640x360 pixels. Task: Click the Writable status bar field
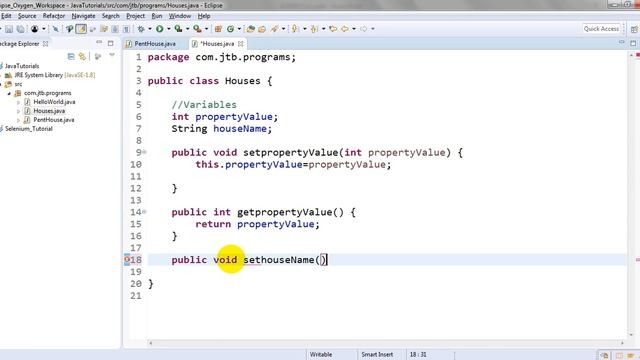coord(321,355)
